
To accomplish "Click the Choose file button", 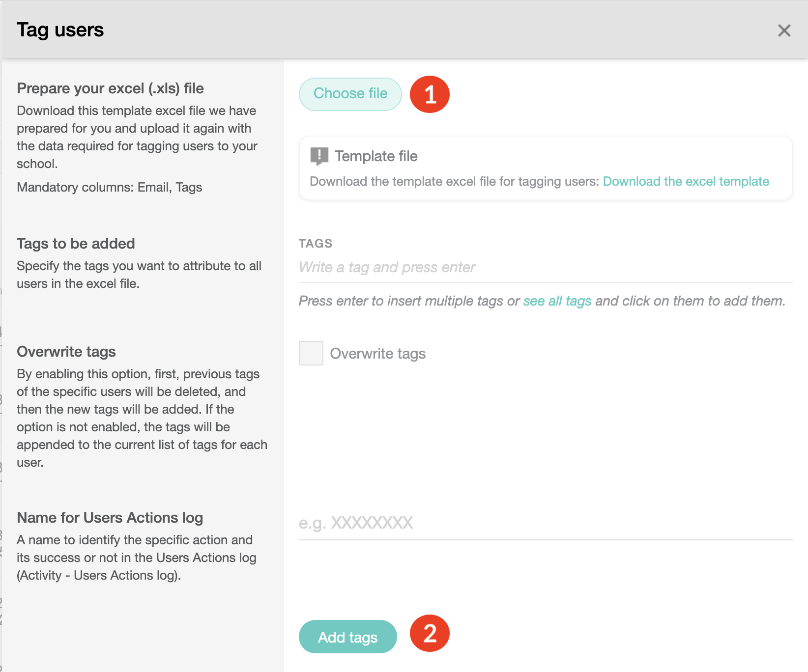I will pyautogui.click(x=350, y=93).
